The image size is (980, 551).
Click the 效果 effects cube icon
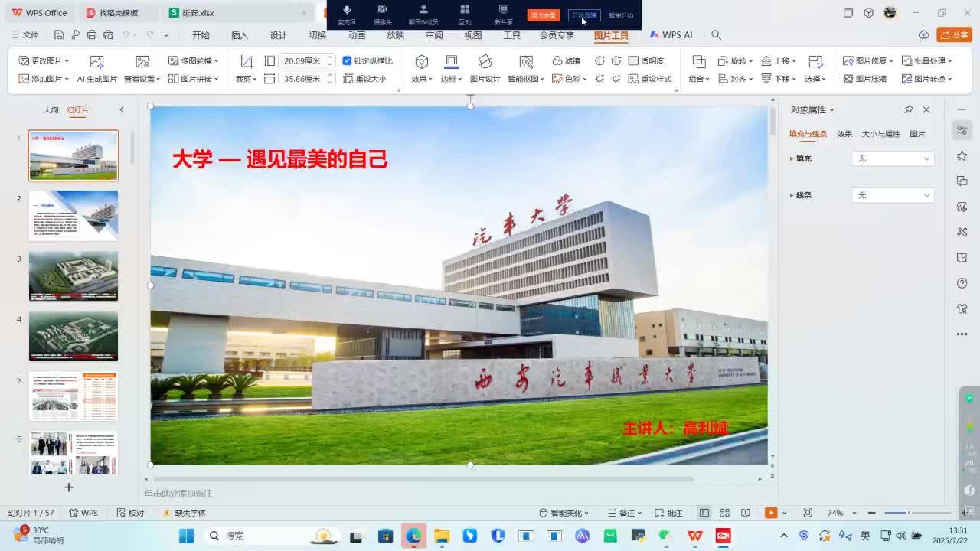(421, 61)
